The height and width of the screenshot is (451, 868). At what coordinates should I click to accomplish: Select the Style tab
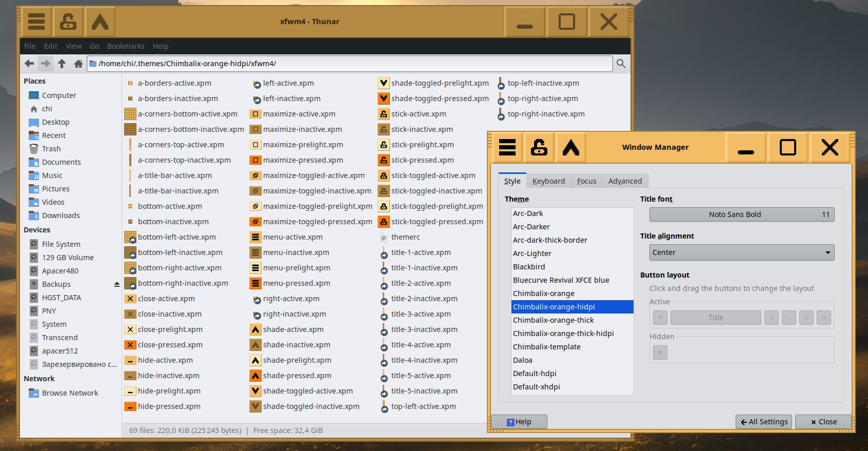click(x=512, y=181)
